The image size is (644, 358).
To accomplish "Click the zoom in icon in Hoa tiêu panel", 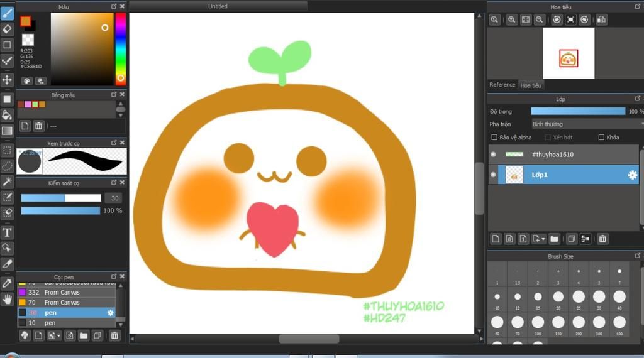I will click(512, 19).
